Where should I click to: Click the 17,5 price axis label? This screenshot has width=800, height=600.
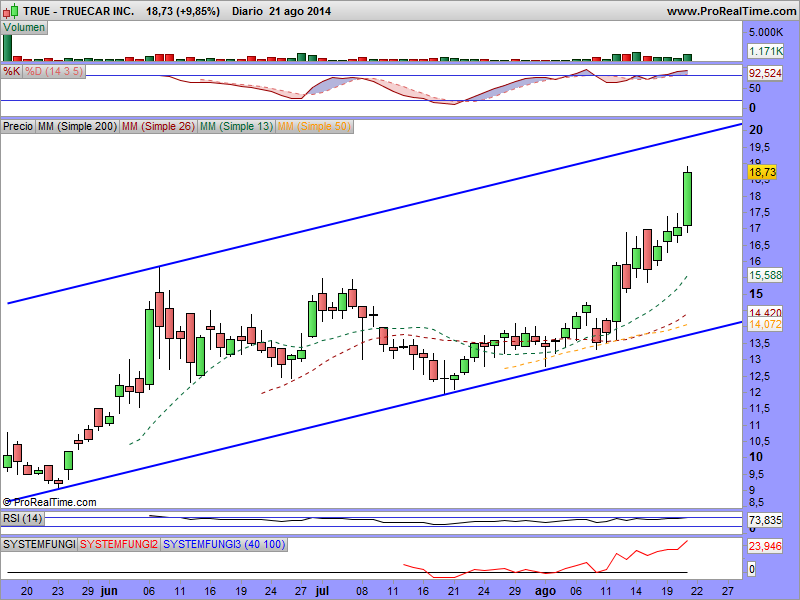(760, 212)
